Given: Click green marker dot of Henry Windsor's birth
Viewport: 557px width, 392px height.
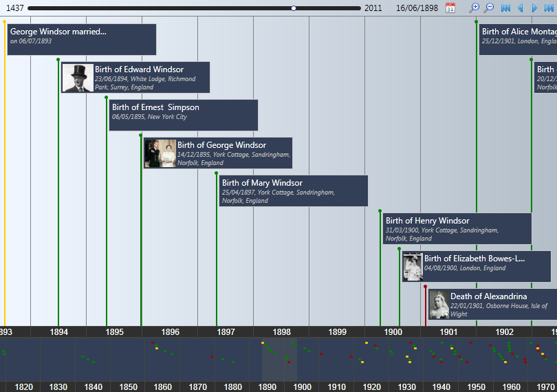Looking at the screenshot, I should pos(380,211).
